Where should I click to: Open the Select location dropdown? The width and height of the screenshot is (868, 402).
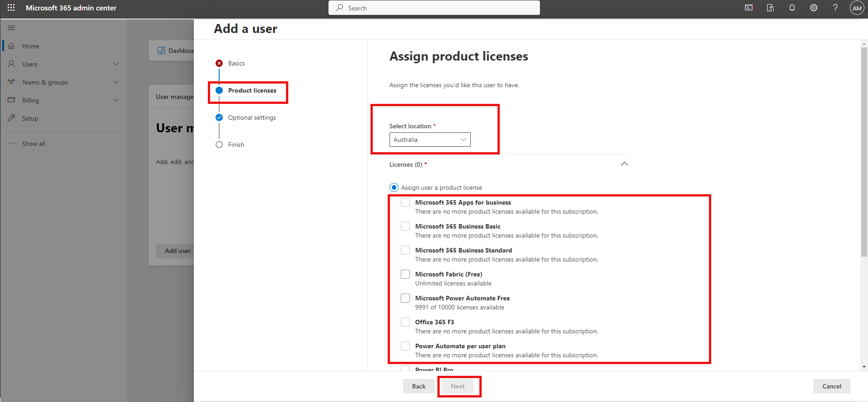click(430, 140)
